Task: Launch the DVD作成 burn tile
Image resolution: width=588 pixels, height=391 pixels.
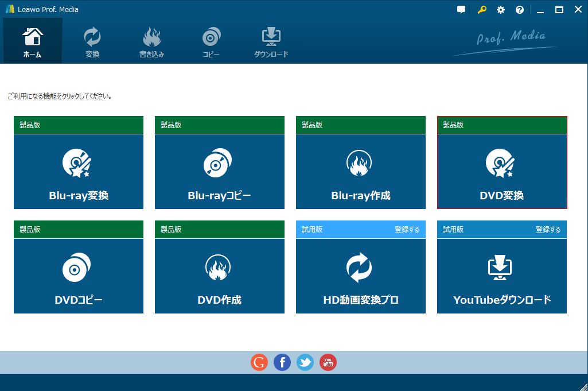Action: click(x=220, y=276)
